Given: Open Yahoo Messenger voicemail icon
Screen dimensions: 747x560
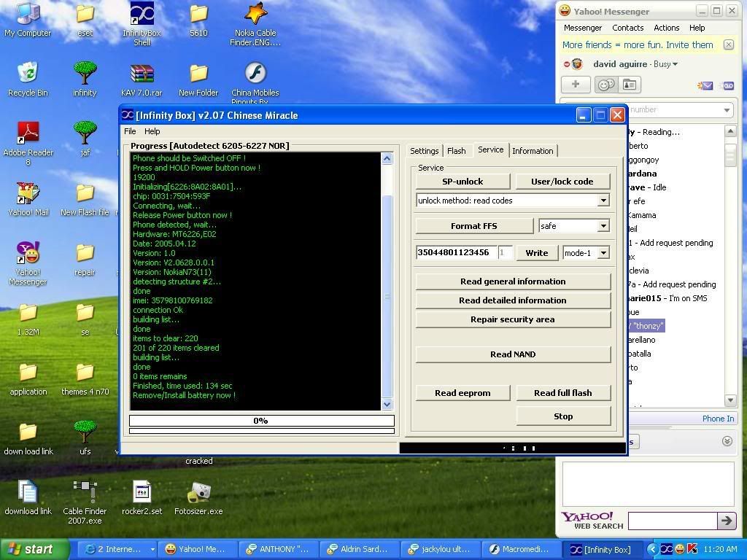Looking at the screenshot, I should [729, 86].
